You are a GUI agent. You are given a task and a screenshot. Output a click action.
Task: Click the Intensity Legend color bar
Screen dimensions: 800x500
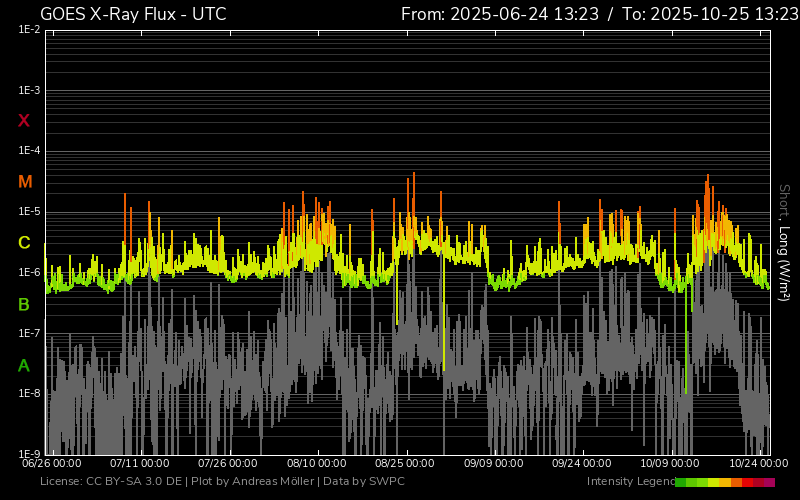tap(725, 482)
